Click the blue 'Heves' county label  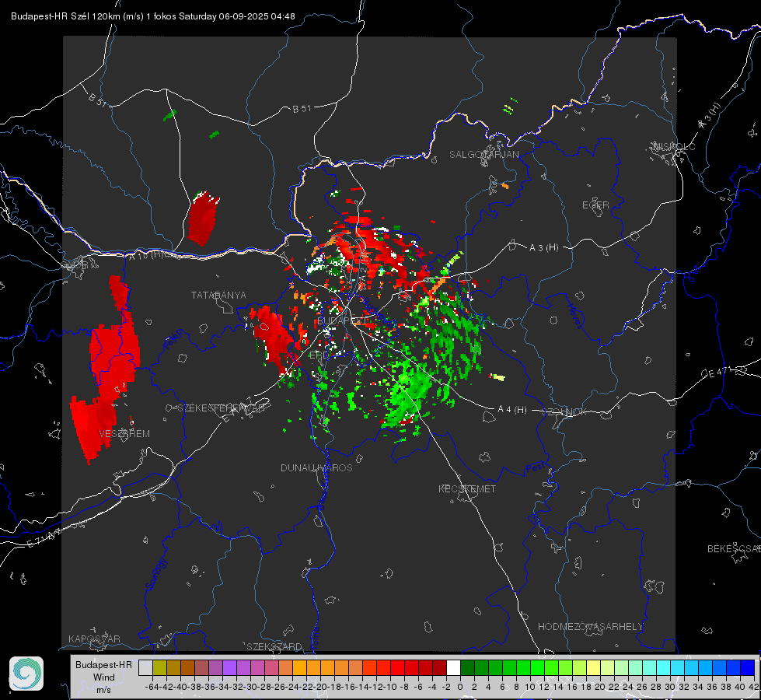coord(574,315)
